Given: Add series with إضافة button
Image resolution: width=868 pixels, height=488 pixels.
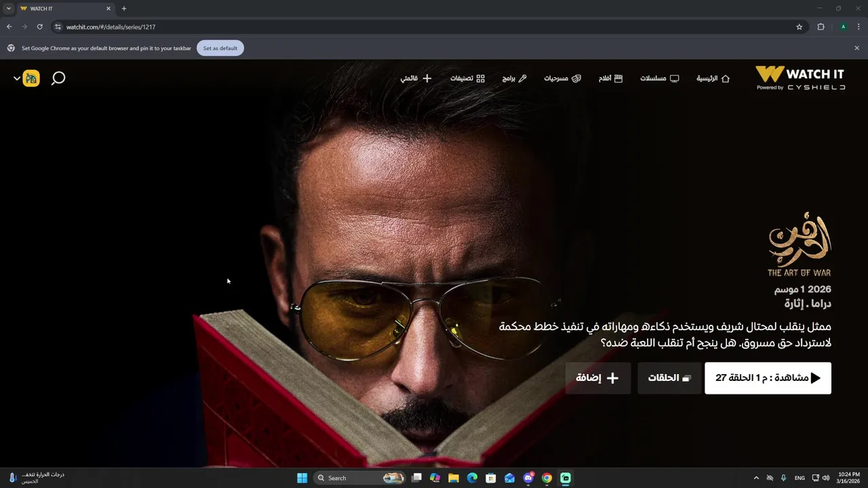Looking at the screenshot, I should (x=597, y=378).
